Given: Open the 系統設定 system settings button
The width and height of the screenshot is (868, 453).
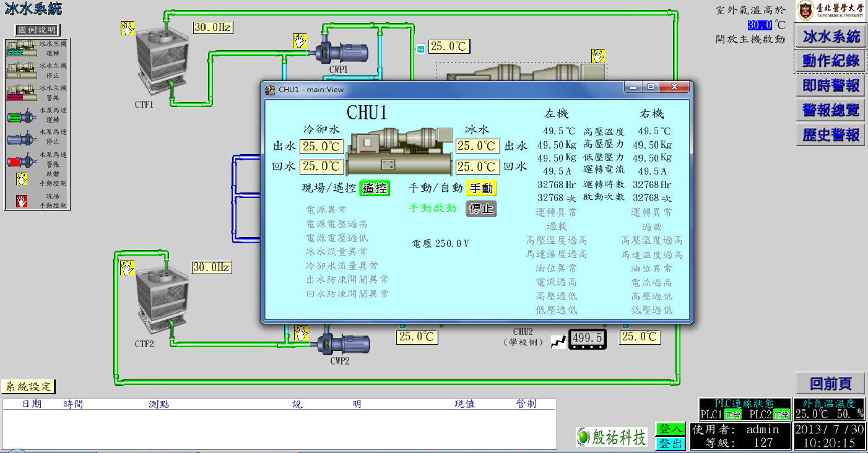Looking at the screenshot, I should pyautogui.click(x=28, y=387).
